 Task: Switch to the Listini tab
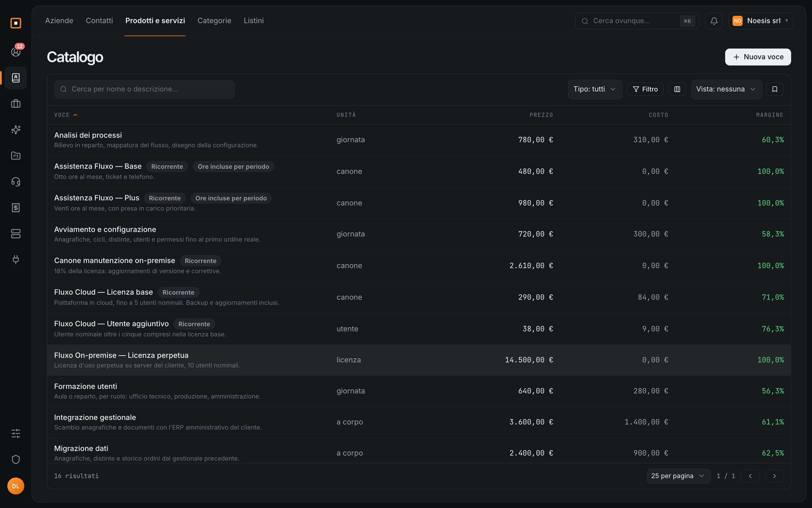click(x=254, y=21)
